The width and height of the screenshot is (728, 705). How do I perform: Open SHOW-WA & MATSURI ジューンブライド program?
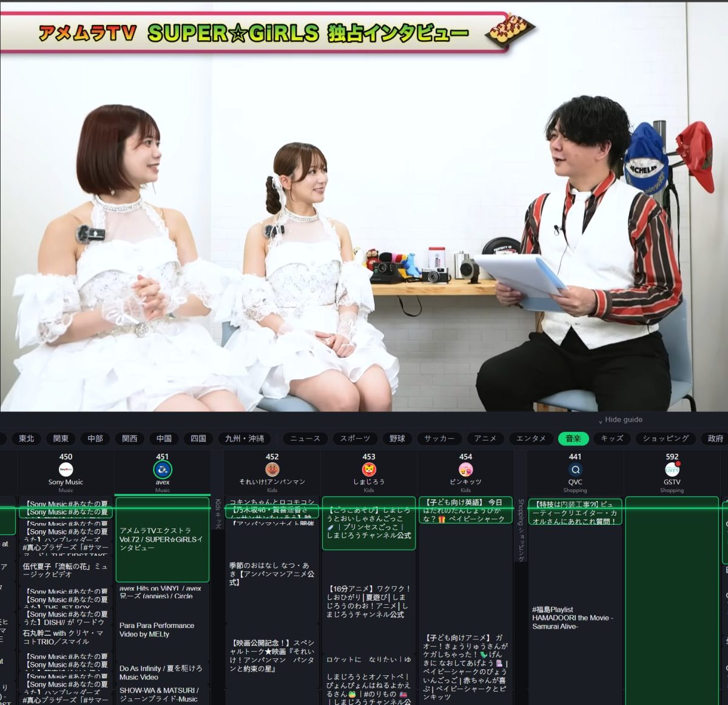coord(162,695)
